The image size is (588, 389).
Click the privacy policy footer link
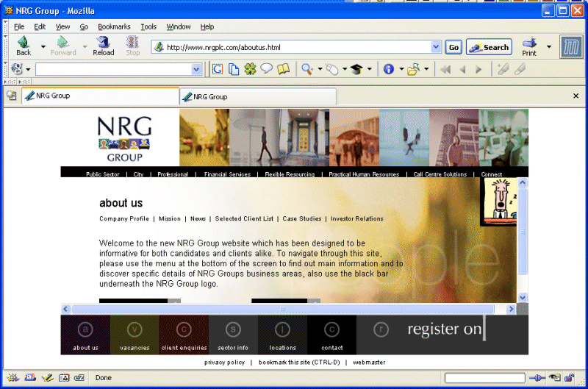(224, 363)
